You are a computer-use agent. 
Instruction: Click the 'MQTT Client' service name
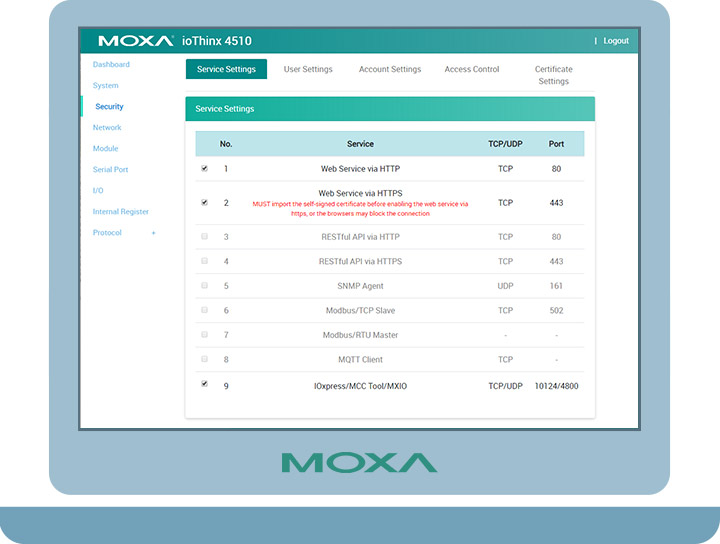(x=360, y=359)
